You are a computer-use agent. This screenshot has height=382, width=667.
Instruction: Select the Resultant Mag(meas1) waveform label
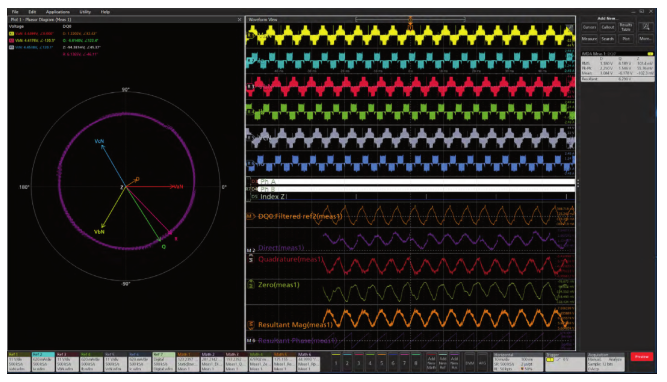coord(295,325)
